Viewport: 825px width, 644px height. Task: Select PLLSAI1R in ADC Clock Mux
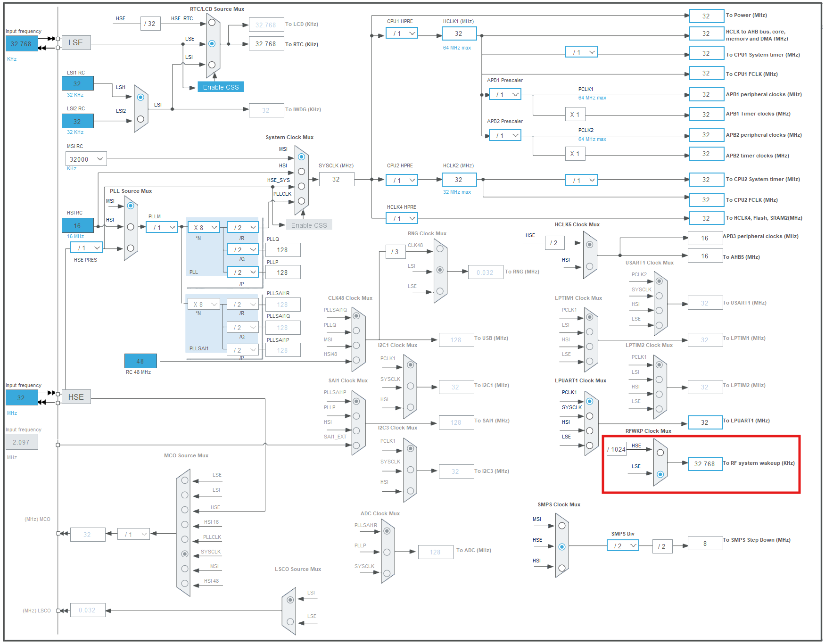[x=388, y=530]
